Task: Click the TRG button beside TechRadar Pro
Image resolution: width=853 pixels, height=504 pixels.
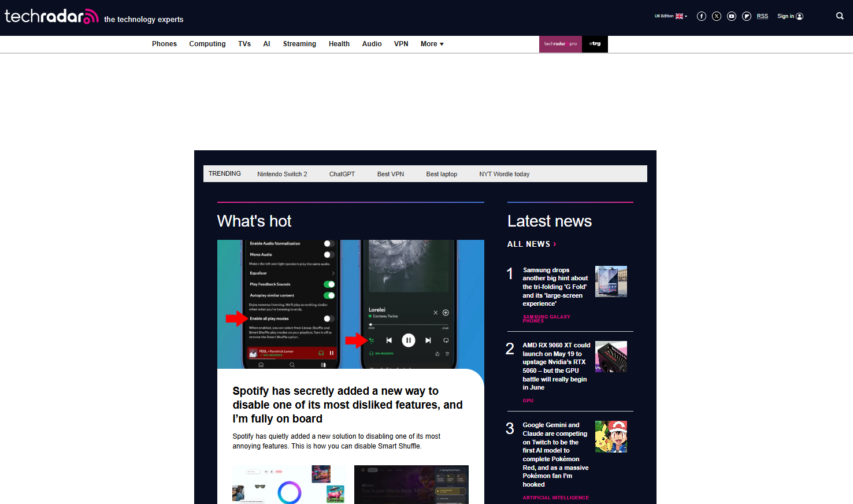Action: tap(595, 44)
